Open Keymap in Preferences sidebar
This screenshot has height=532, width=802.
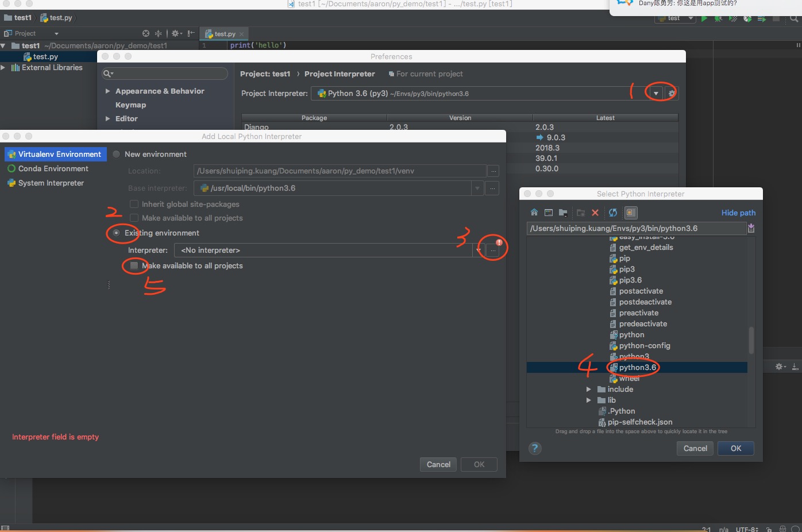tap(130, 105)
